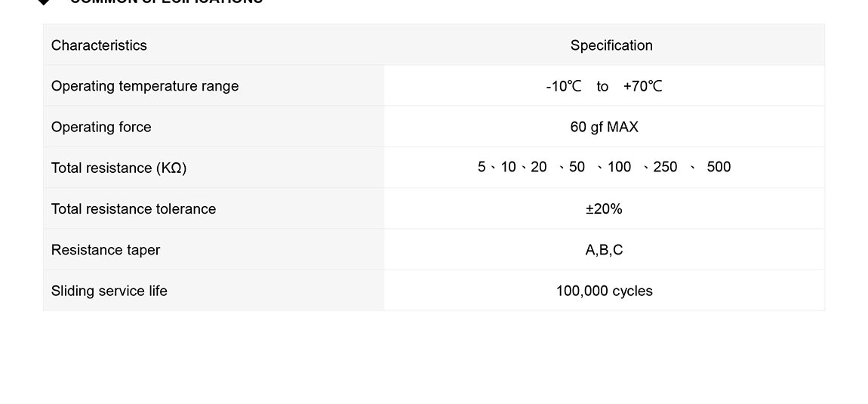868x404 pixels.
Task: Click the -10℃ minimum temperature value
Action: [x=564, y=86]
